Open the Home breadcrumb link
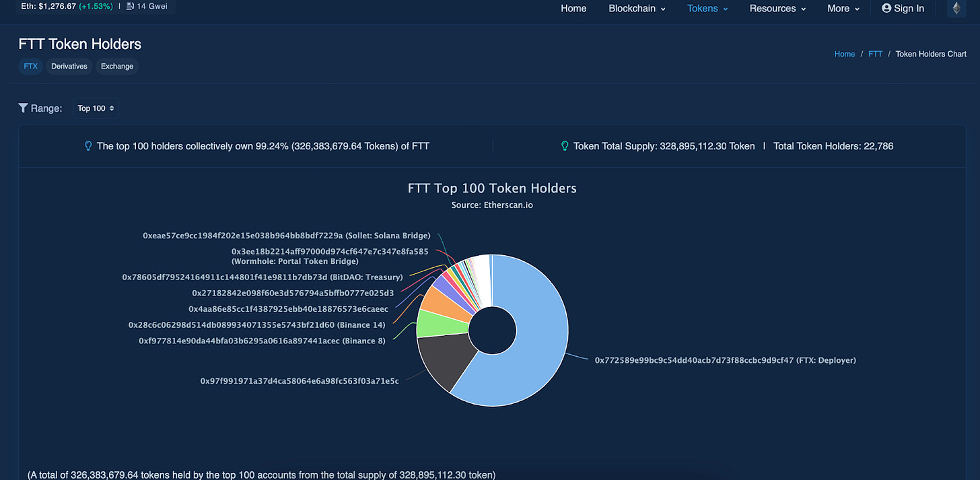The height and width of the screenshot is (480, 980). 845,54
